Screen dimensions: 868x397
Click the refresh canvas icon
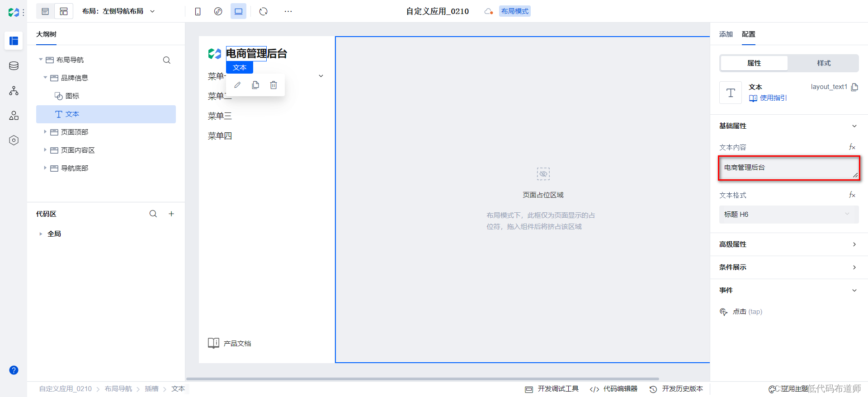pos(264,11)
